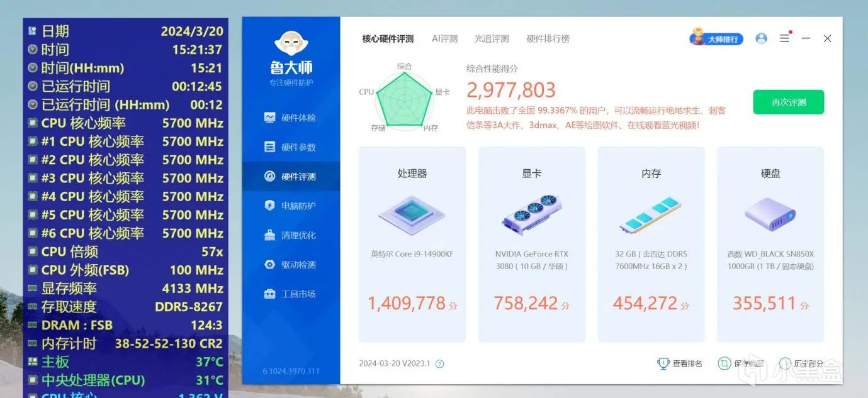Click 西数 WD_BLACK SN850X description
Image resolution: width=868 pixels, height=398 pixels.
pyautogui.click(x=770, y=260)
